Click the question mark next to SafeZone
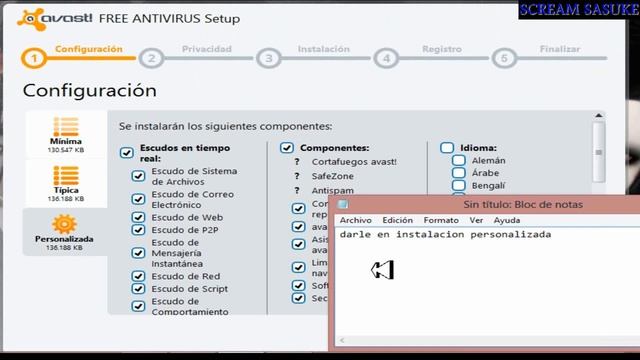The height and width of the screenshot is (360, 640). click(297, 176)
